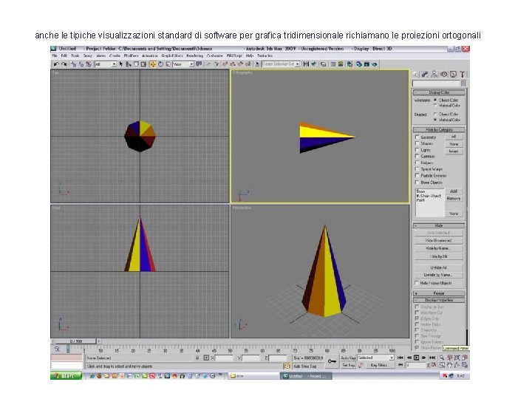
Task: Open the View reference coordinate dropdown
Action: [x=182, y=64]
